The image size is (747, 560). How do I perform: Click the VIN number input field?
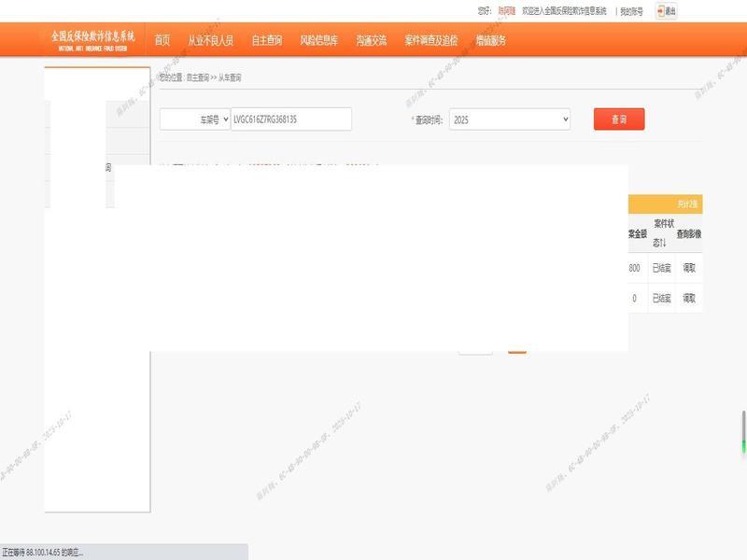(290, 119)
